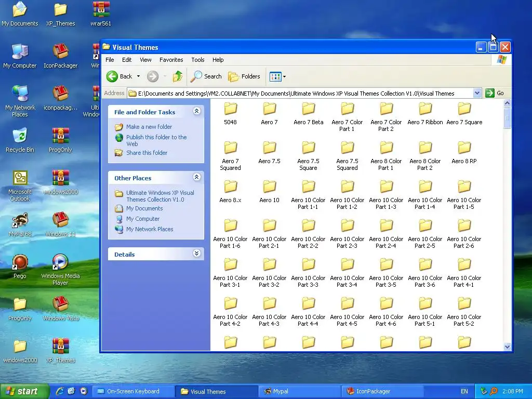Select the Aero 10 folder
The height and width of the screenshot is (399, 532).
click(x=270, y=192)
